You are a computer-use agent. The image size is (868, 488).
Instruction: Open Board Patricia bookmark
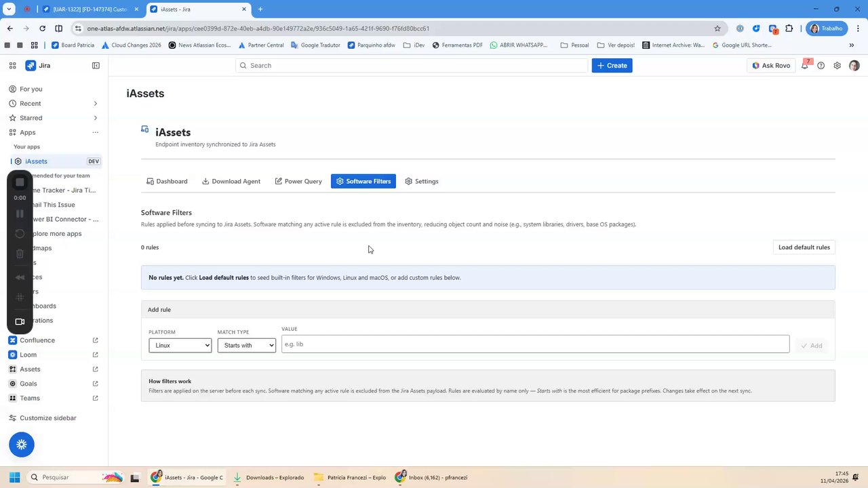pos(73,45)
